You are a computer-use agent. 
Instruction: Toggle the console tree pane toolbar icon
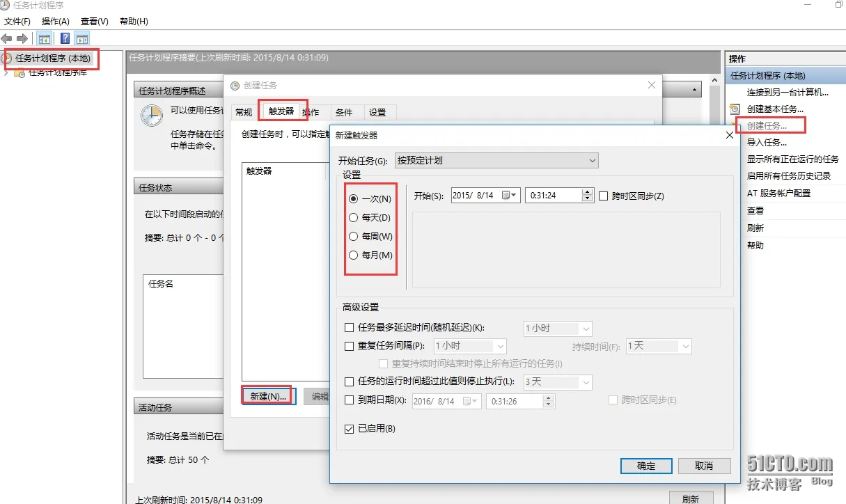44,39
